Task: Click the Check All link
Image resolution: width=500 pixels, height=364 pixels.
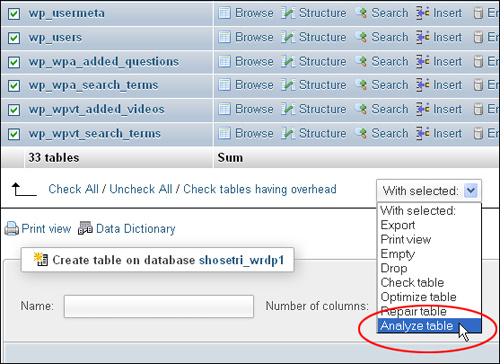Action: (73, 189)
